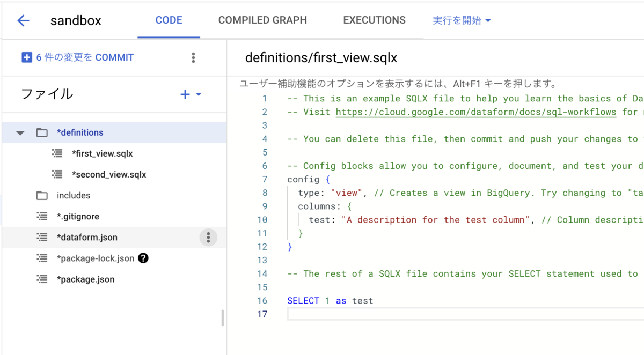Click the definitions folder icon
644x355 pixels.
coord(42,132)
